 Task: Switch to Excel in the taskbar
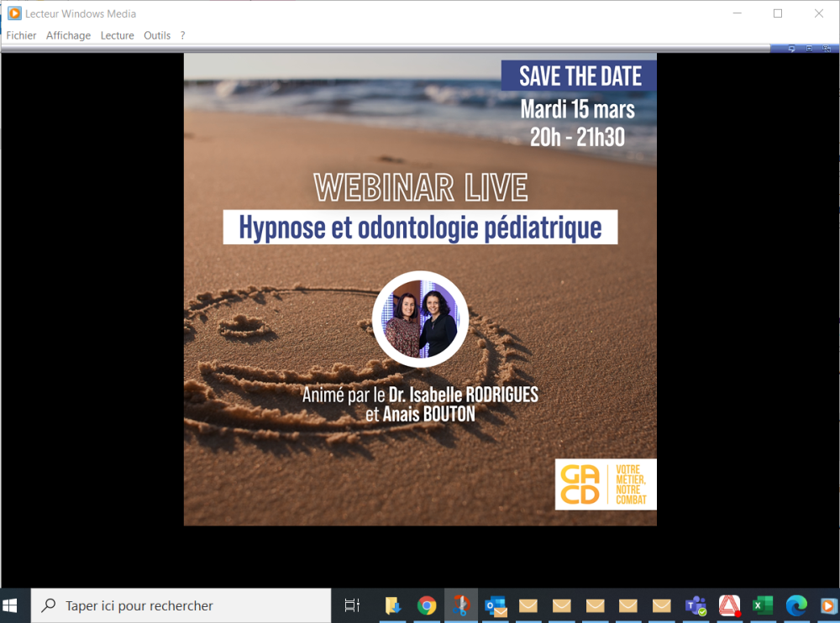tap(763, 606)
